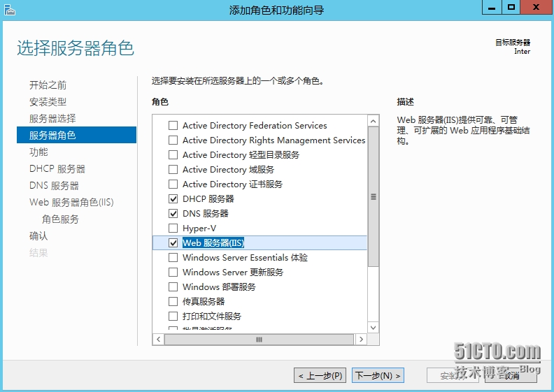Image resolution: width=554 pixels, height=392 pixels.
Task: Select Windows Server 更新服务 label
Action: point(233,273)
